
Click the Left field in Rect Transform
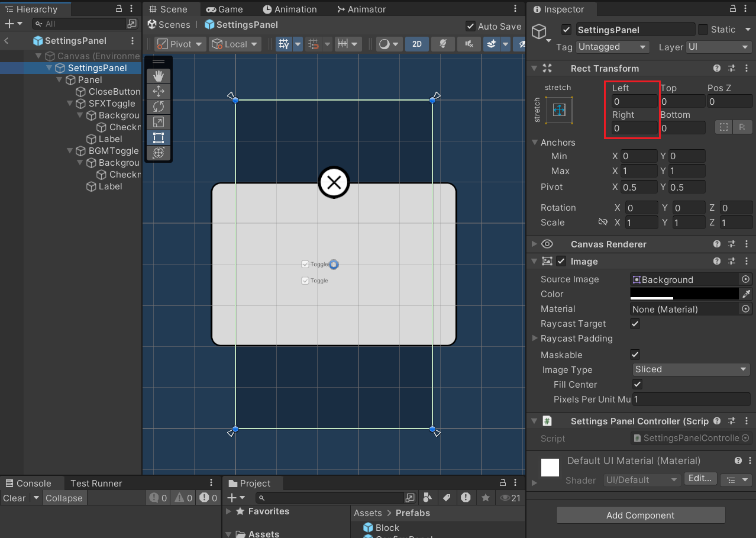(x=635, y=102)
